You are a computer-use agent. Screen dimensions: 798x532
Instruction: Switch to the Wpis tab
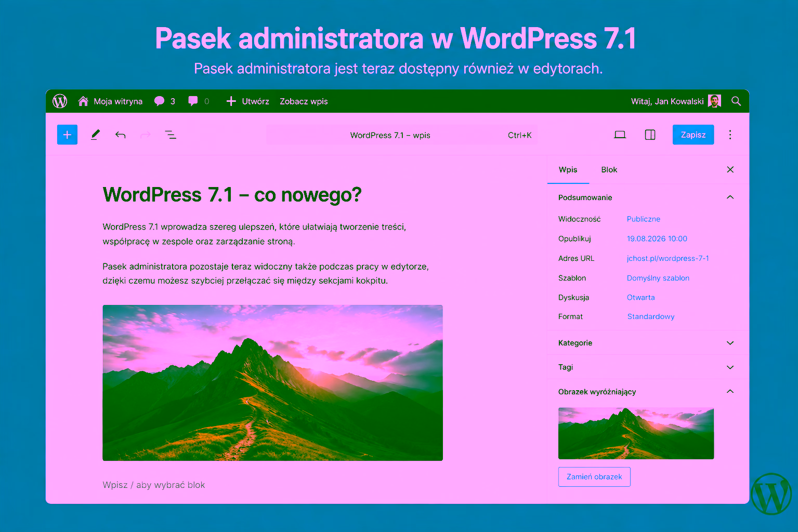point(568,170)
